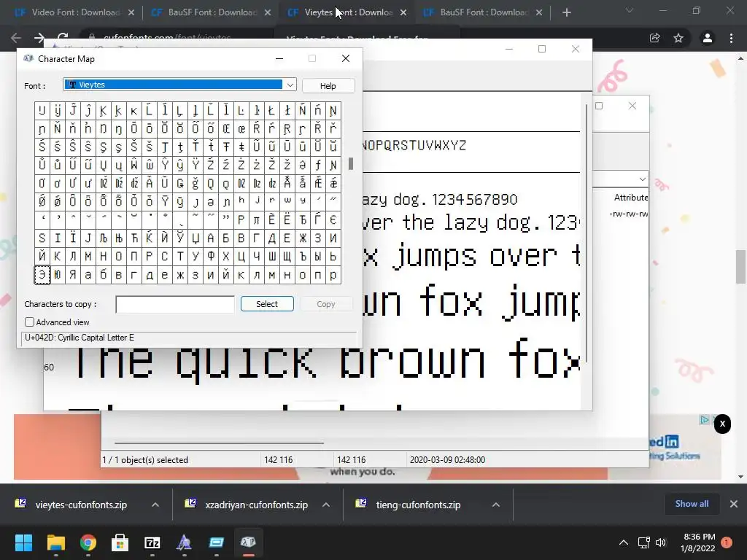Go back in Chrome
The width and height of the screenshot is (747, 560).
[x=16, y=38]
